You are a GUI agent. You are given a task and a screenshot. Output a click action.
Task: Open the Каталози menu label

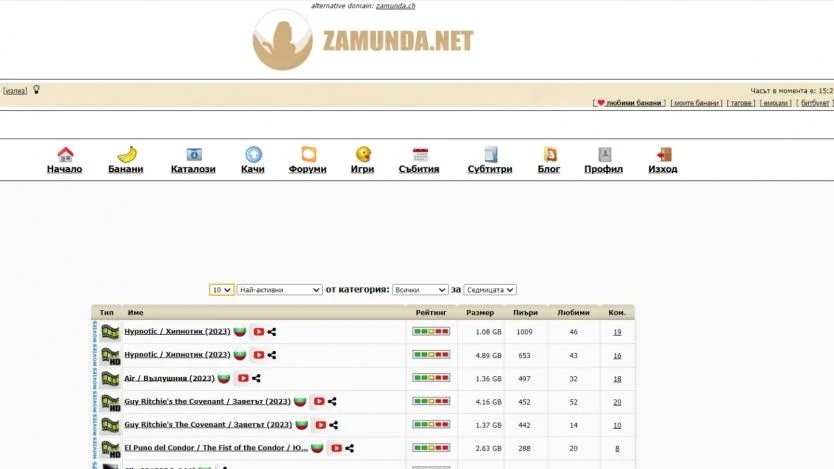click(193, 169)
